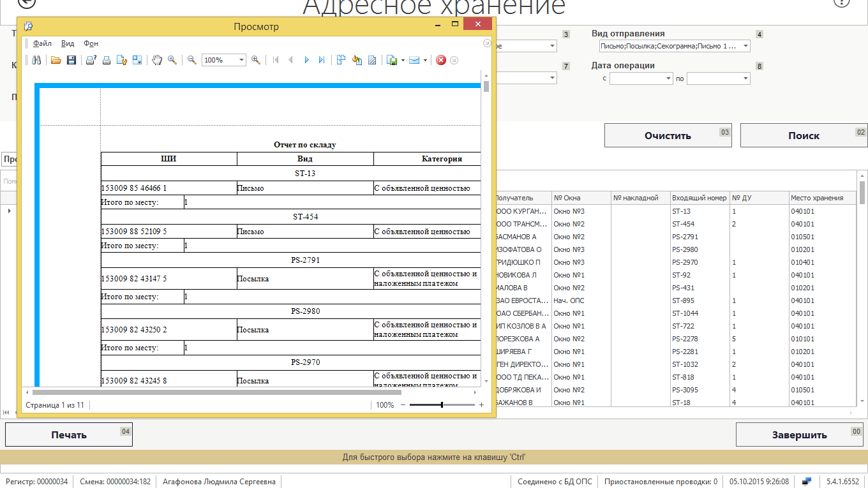Open the 100% zoom level dropdown
The width and height of the screenshot is (868, 490).
(x=242, y=60)
